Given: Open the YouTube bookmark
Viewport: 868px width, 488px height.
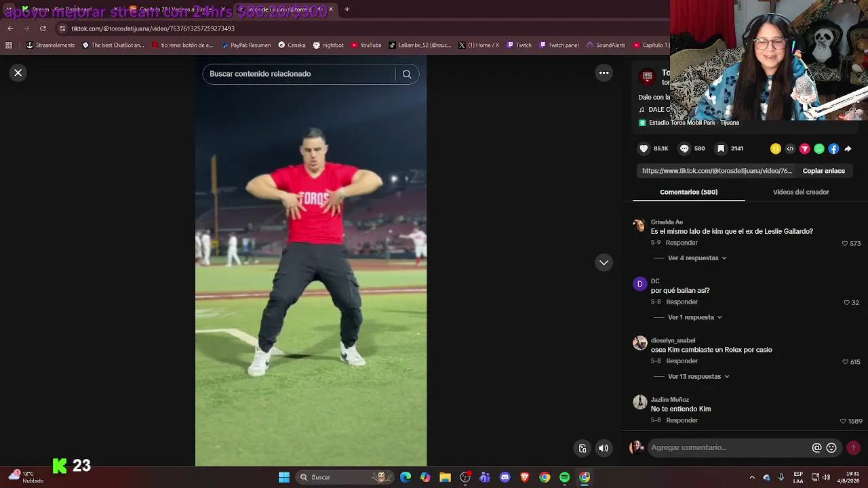Looking at the screenshot, I should click(366, 45).
